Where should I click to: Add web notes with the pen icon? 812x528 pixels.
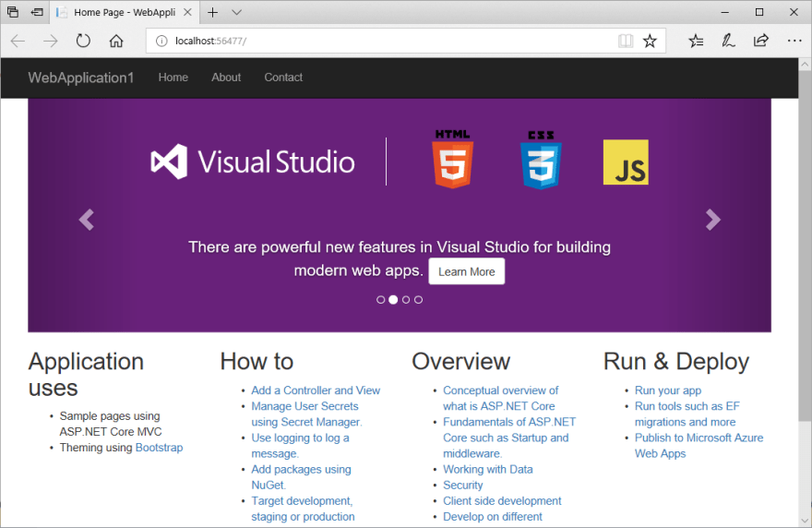click(x=728, y=41)
